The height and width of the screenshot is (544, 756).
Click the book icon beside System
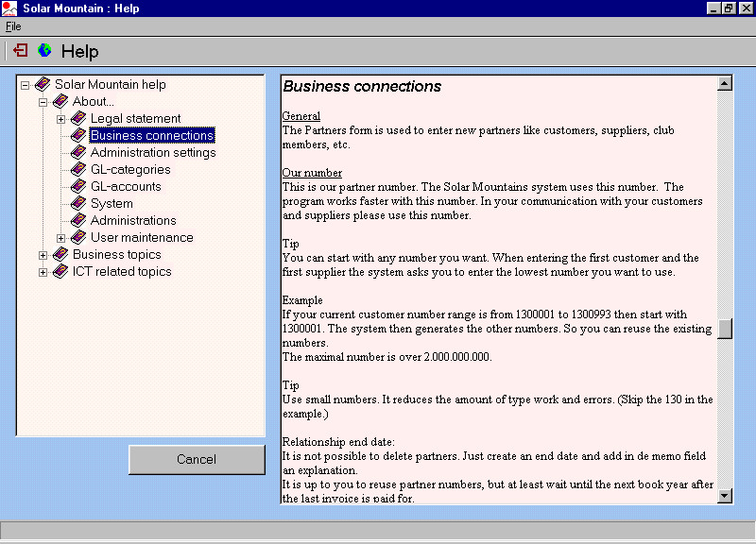tap(78, 203)
